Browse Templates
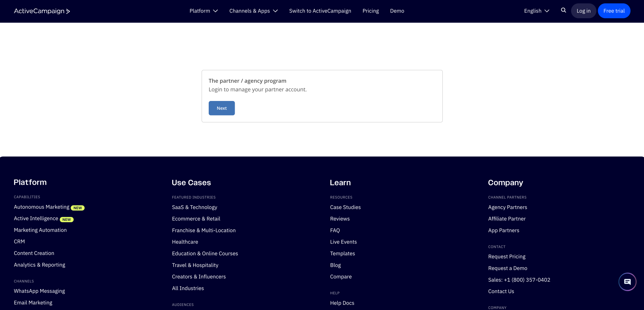 pyautogui.click(x=343, y=254)
